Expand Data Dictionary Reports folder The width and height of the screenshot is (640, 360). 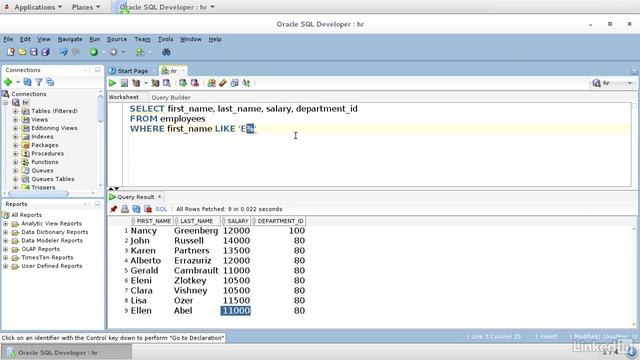coord(6,232)
